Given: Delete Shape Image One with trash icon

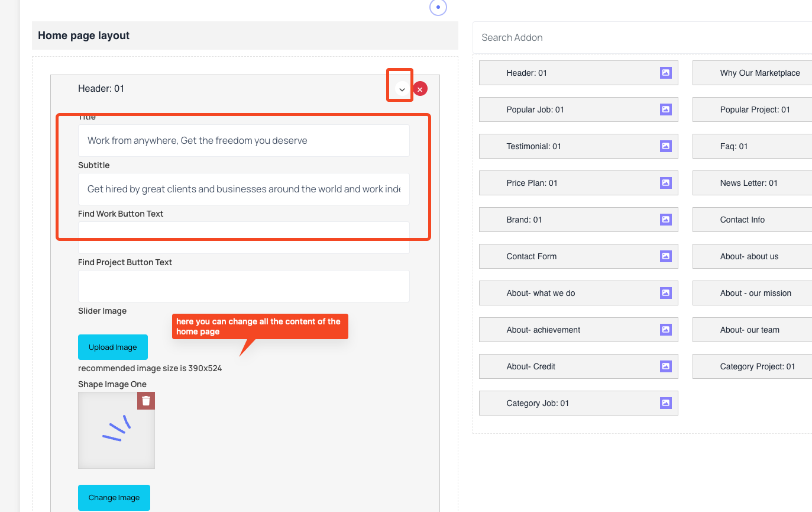Looking at the screenshot, I should click(x=146, y=401).
